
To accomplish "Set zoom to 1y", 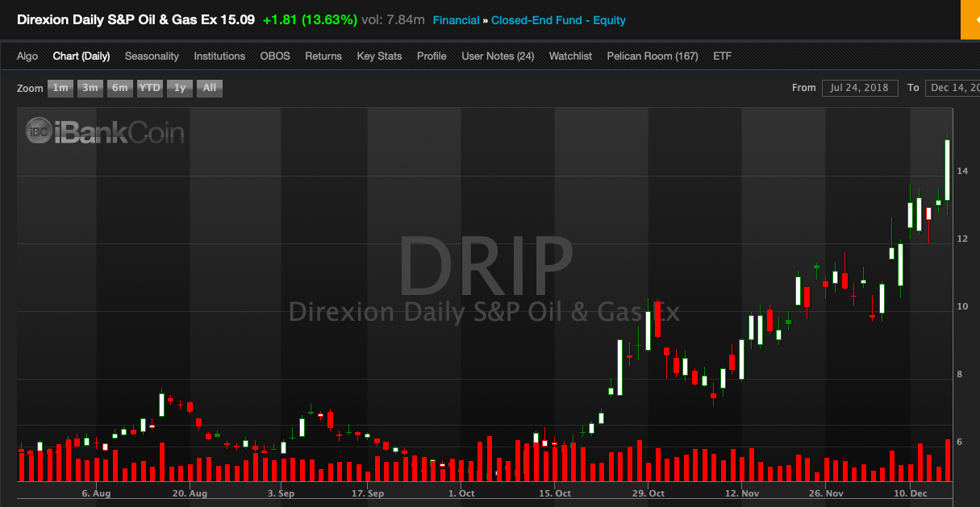I will click(180, 88).
